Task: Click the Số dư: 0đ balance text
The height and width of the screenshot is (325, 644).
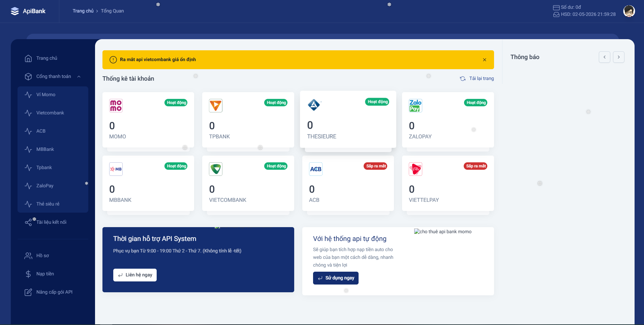Action: [x=571, y=7]
